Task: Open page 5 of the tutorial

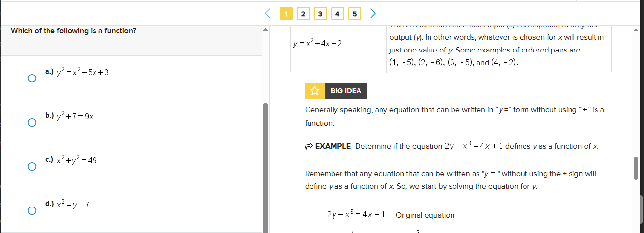Action: 354,14
